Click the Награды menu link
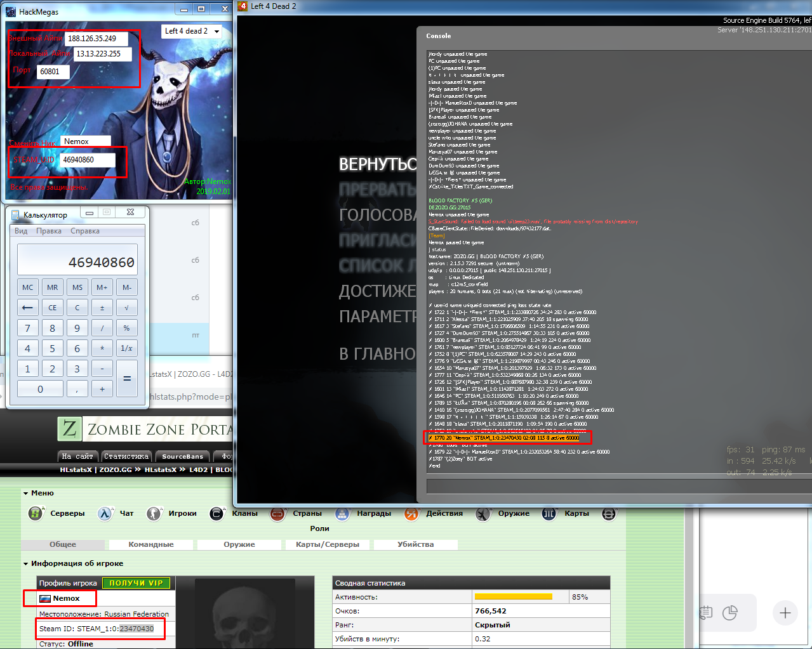 coord(374,513)
